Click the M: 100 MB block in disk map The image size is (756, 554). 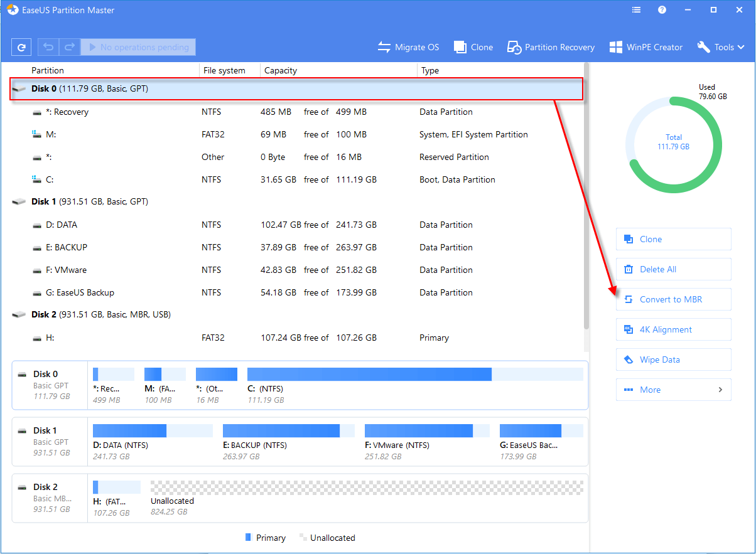click(165, 385)
